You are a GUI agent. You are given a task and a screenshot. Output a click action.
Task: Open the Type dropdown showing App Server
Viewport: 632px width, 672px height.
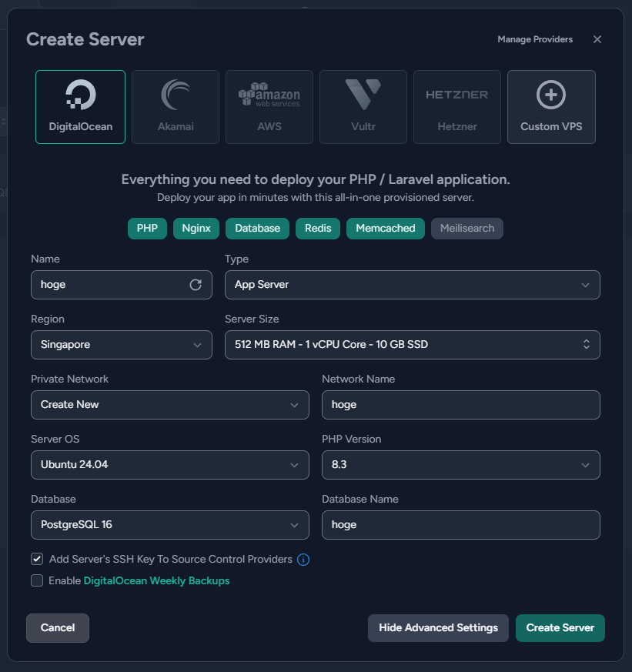point(412,285)
